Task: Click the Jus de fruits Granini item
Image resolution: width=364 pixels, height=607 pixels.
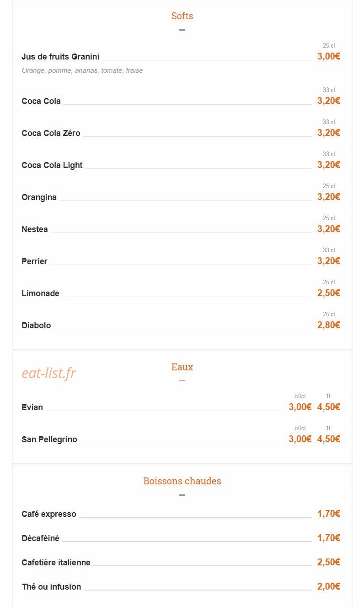Action: 60,57
